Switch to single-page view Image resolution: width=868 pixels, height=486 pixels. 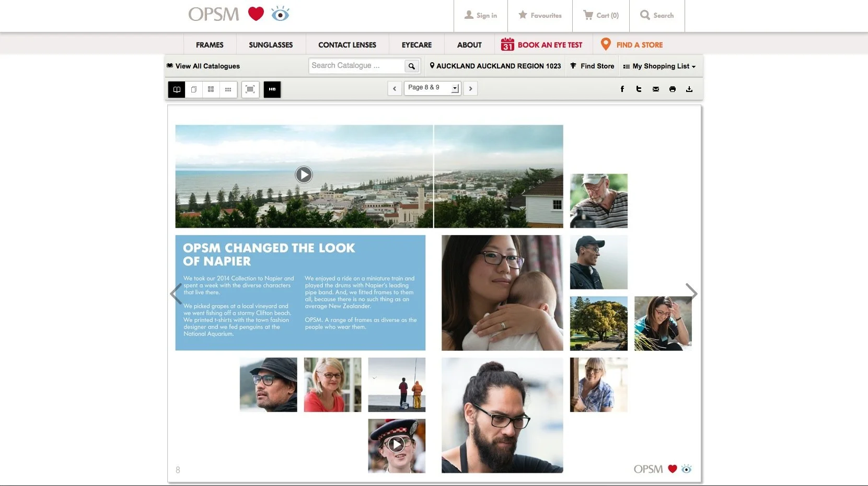194,89
